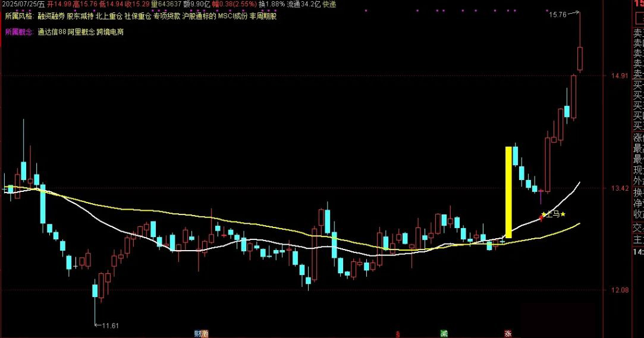Open the 跨境电商 concept tag
The width and height of the screenshot is (644, 338).
[x=110, y=32]
